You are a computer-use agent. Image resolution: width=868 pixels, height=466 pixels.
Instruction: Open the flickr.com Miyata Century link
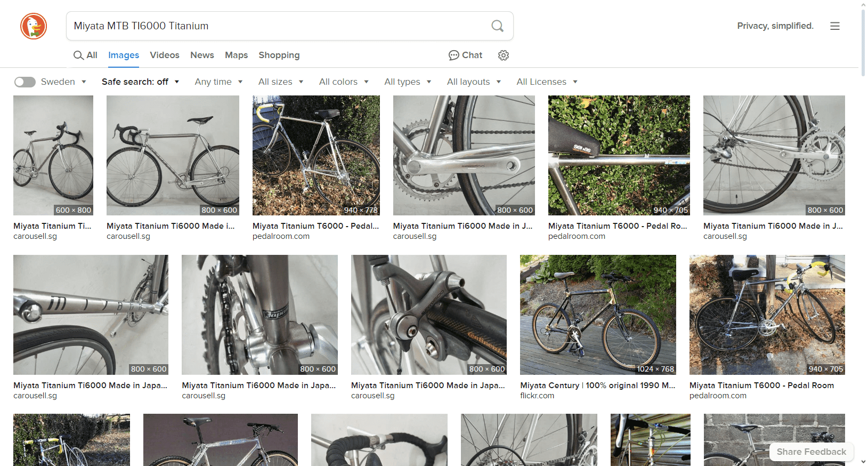pos(597,385)
